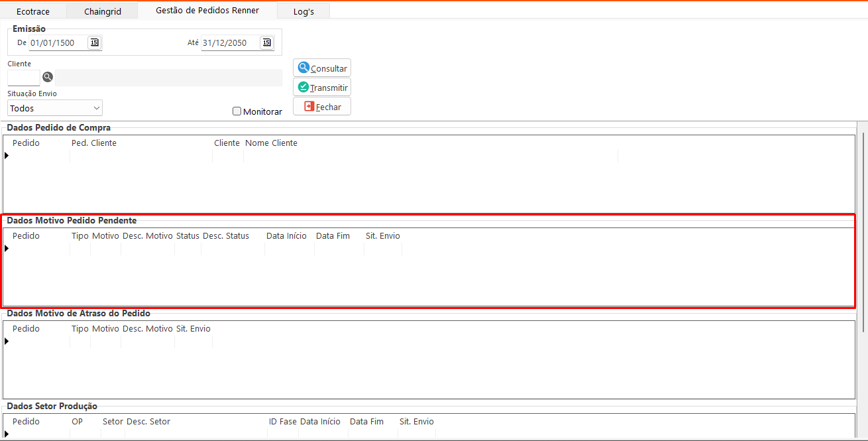868x441 pixels.
Task: Click ID Fase column header in Setor Produção
Action: [282, 422]
